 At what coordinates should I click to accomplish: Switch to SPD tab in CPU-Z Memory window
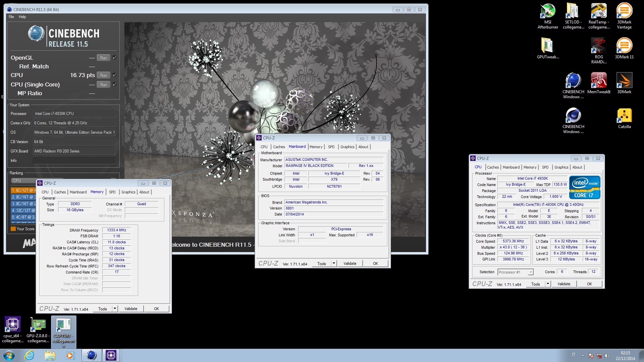pos(112,192)
